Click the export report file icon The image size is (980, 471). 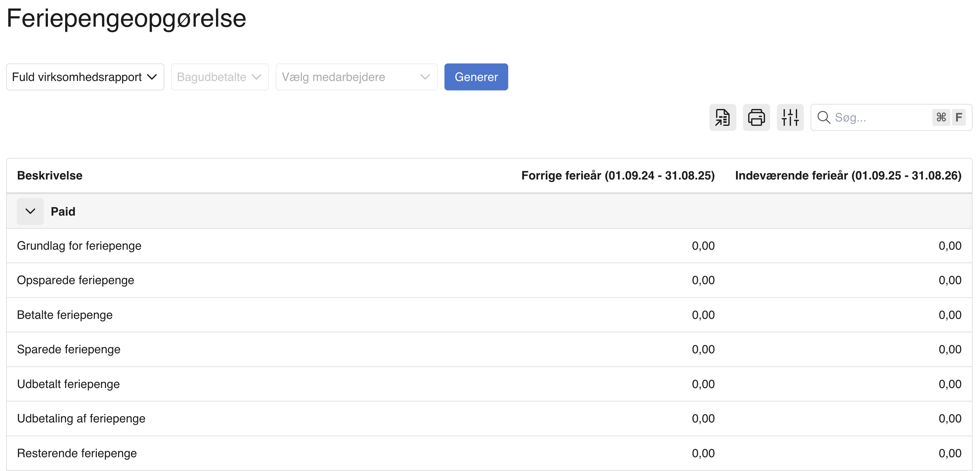pos(722,117)
